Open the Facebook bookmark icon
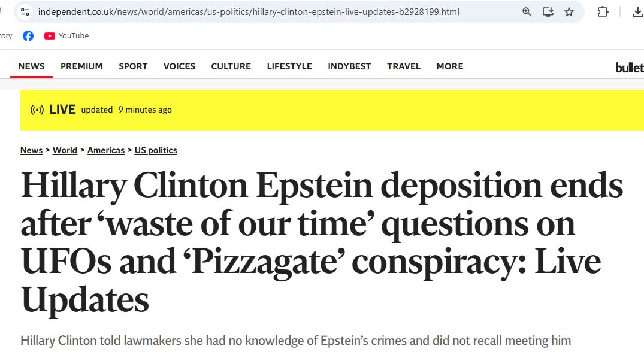This screenshot has height=355, width=644. (28, 36)
